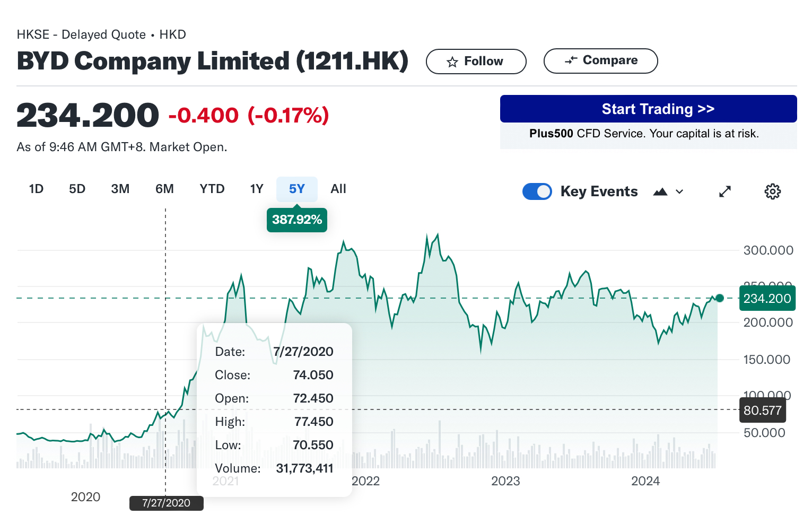Select YTD time range
The width and height of the screenshot is (812, 515).
tap(212, 189)
